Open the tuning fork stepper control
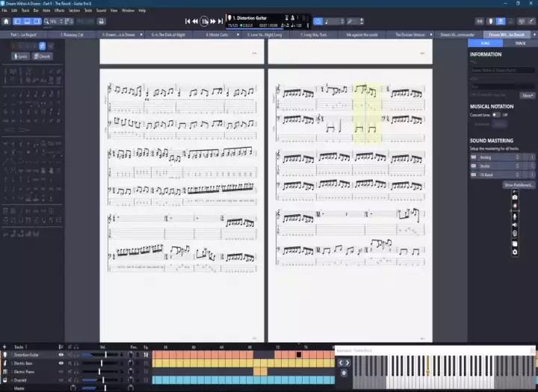 click(355, 21)
